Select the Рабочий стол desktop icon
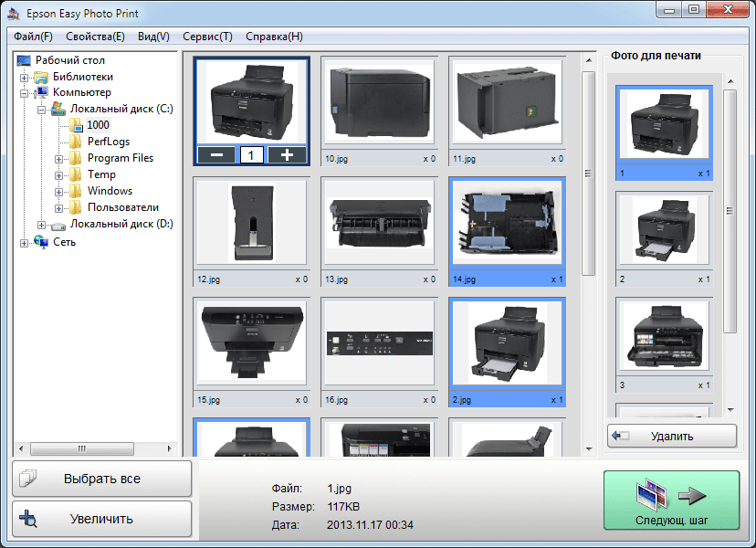Screen dimensions: 756x548 coord(24,60)
